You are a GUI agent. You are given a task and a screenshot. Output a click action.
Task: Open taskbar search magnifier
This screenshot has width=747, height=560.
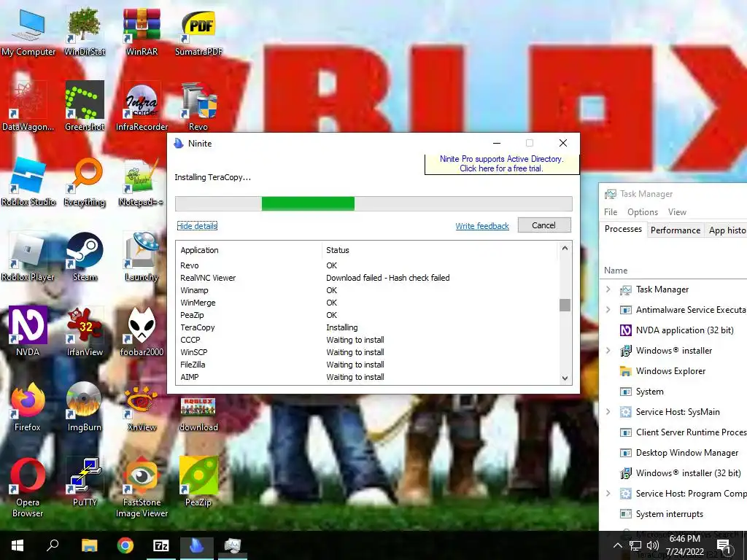click(53, 545)
